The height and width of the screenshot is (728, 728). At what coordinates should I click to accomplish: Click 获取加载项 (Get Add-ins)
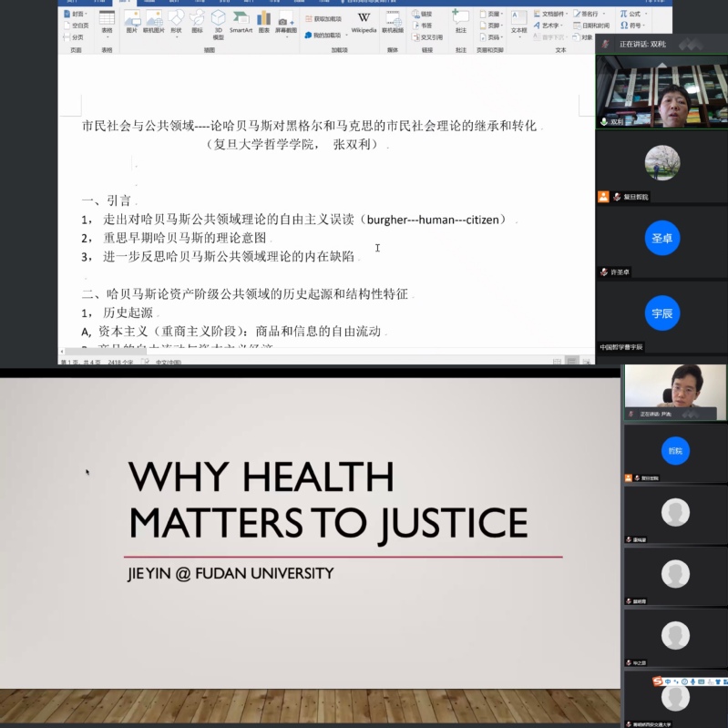tap(323, 18)
